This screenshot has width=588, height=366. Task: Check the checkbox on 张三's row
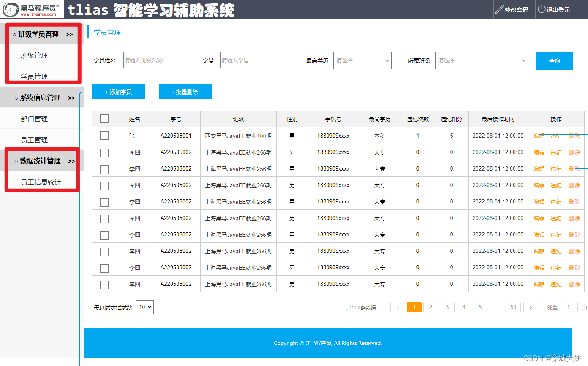(x=104, y=136)
